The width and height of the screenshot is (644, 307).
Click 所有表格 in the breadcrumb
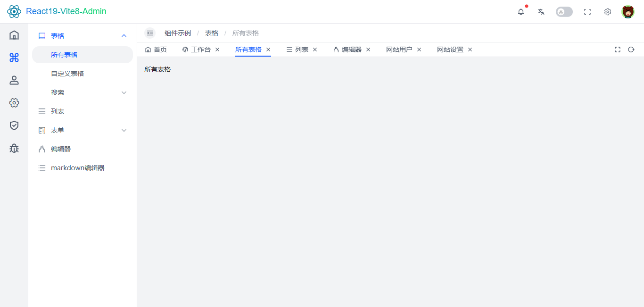pyautogui.click(x=246, y=33)
